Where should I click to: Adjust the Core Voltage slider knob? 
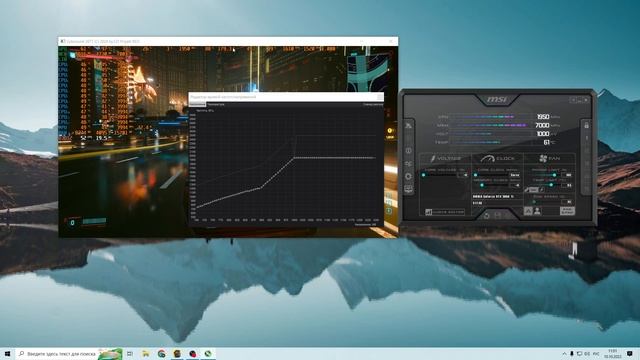point(423,175)
